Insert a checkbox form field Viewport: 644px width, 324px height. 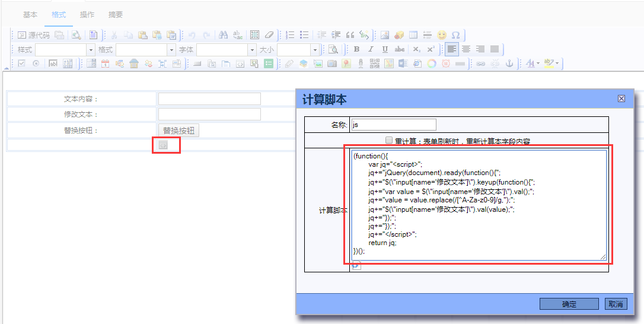tap(21, 63)
